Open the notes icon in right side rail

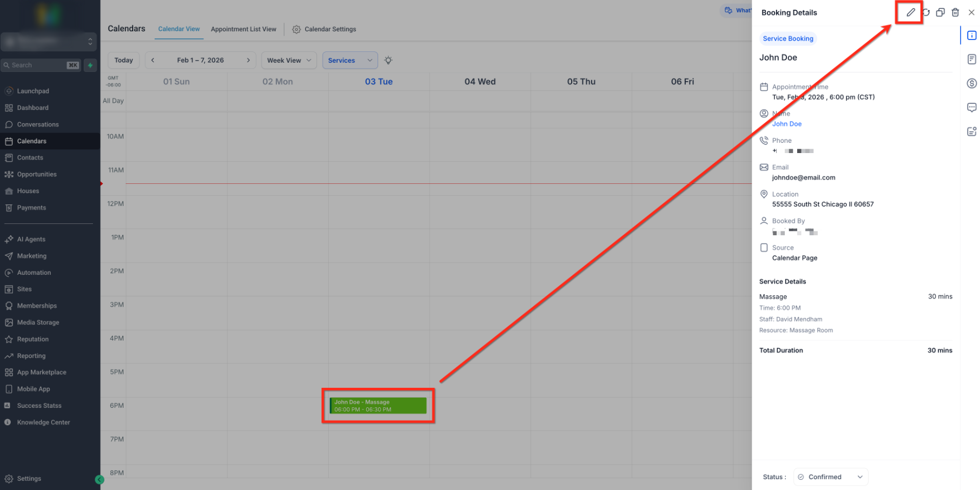coord(972,59)
